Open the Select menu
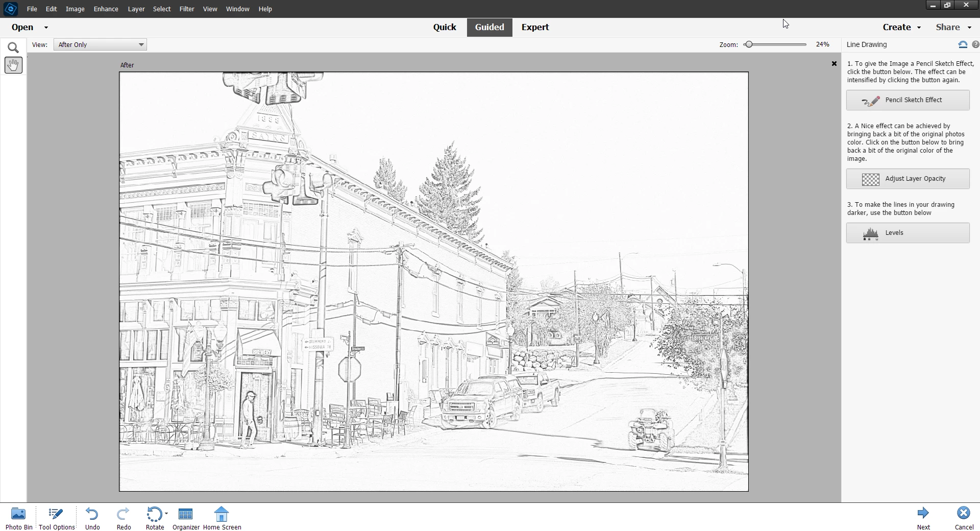The image size is (980, 531). pyautogui.click(x=162, y=9)
